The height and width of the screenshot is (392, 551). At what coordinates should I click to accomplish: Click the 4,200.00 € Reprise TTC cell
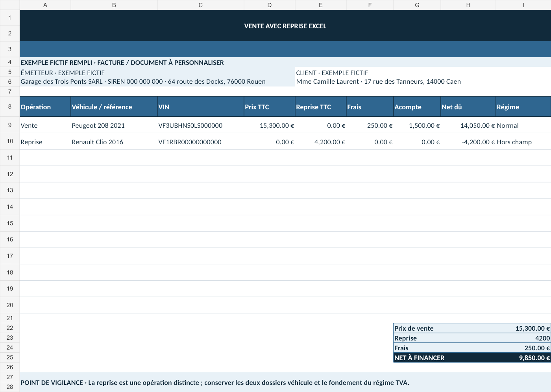point(321,142)
